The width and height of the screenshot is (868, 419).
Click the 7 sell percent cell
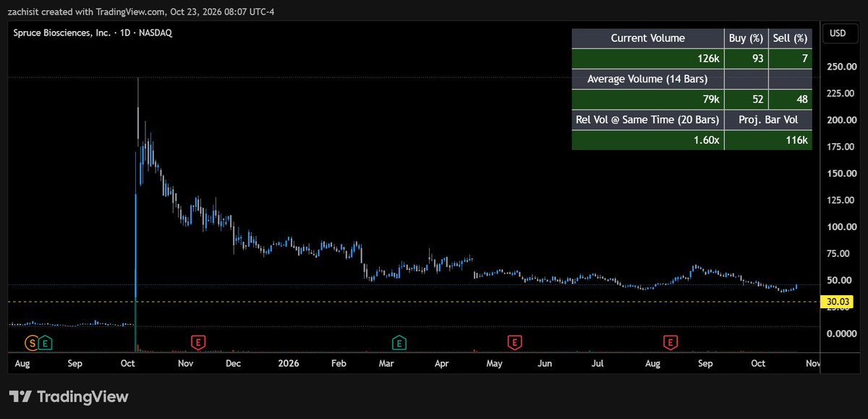pyautogui.click(x=790, y=59)
